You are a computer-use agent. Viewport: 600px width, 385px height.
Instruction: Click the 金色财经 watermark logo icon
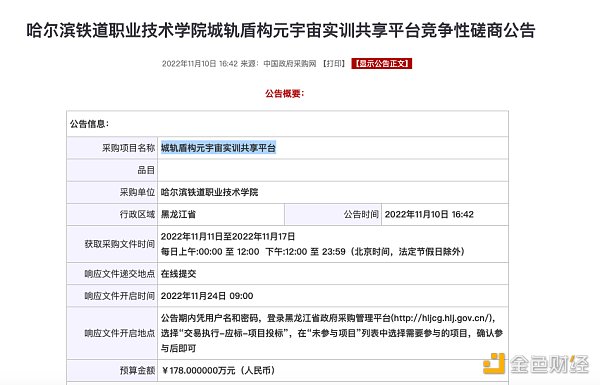point(494,364)
